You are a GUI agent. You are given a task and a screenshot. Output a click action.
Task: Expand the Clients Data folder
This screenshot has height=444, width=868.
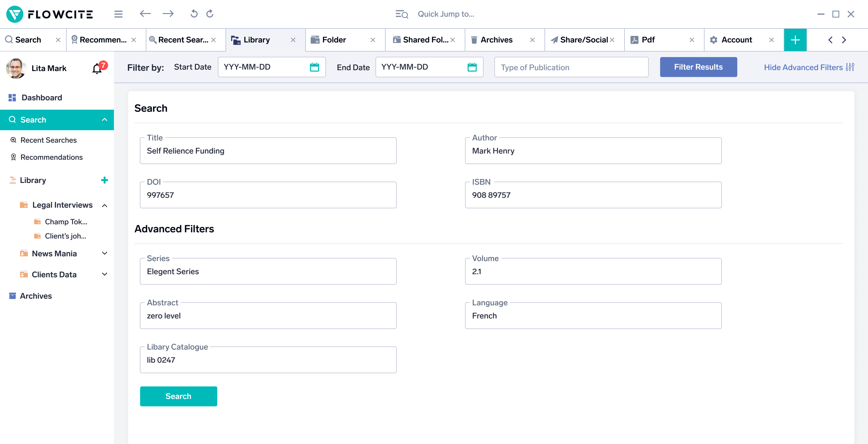point(105,274)
